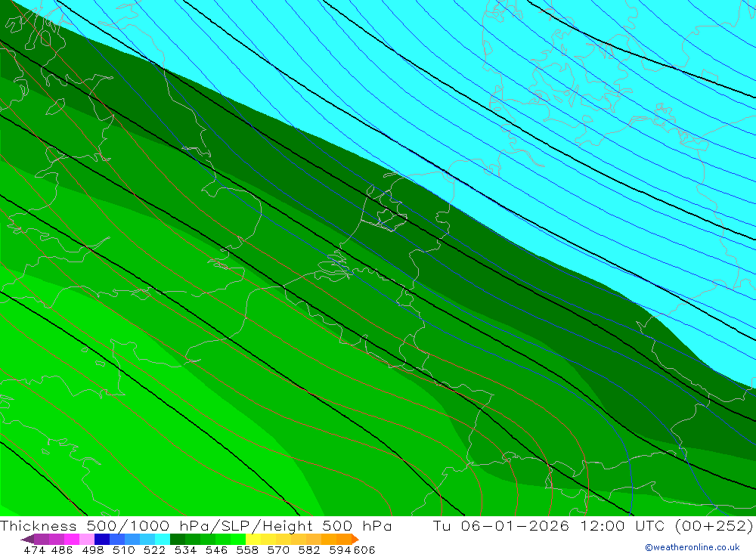Click the bright magenta legend swatch
This screenshot has width=756, height=554.
click(72, 539)
